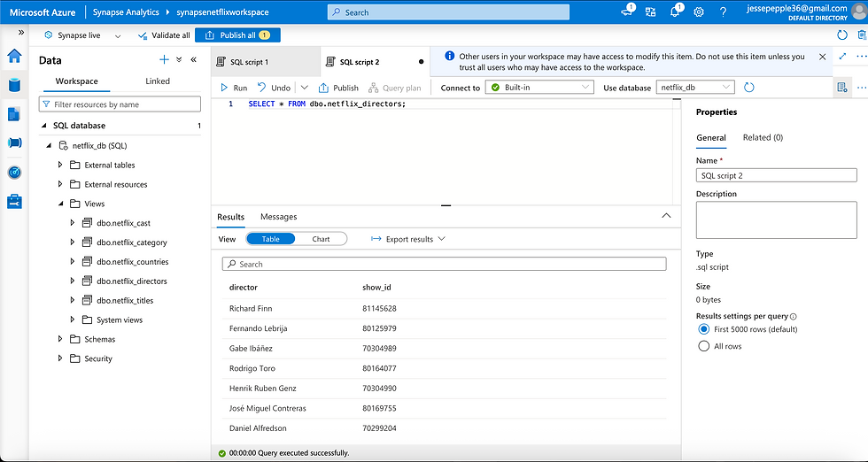Switch results view to Chart
This screenshot has width=868, height=462.
[x=321, y=239]
